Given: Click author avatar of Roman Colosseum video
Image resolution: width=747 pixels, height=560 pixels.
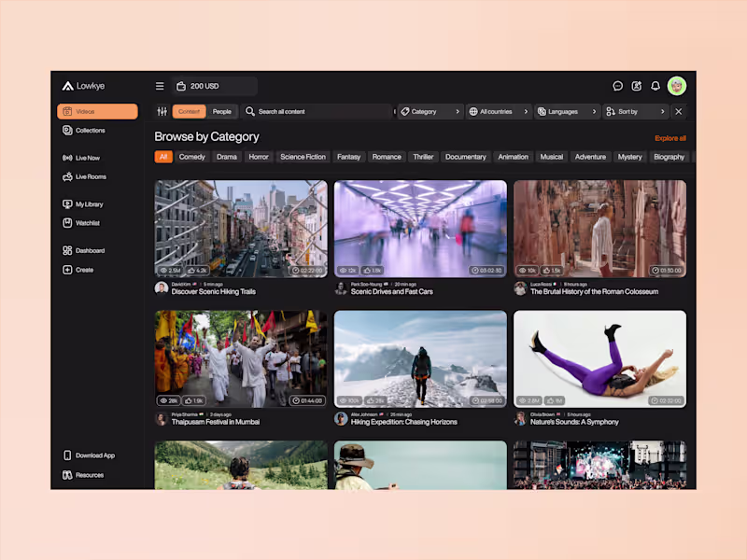Looking at the screenshot, I should (x=520, y=288).
